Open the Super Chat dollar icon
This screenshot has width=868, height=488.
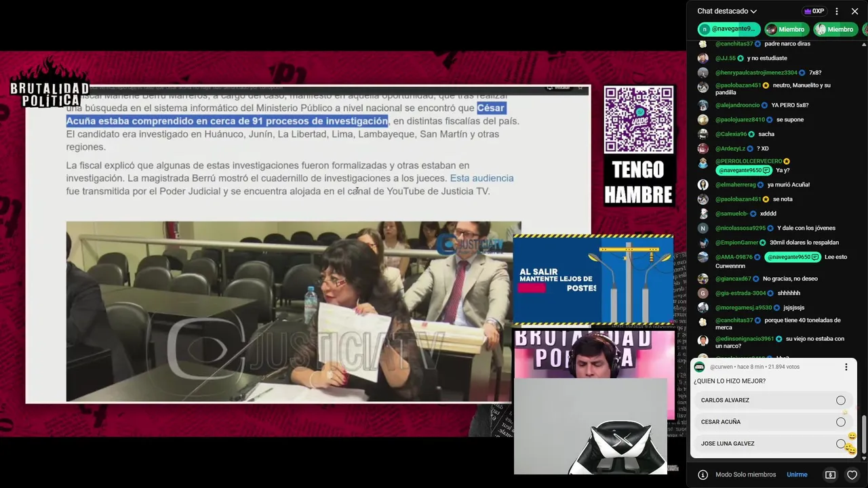click(830, 474)
